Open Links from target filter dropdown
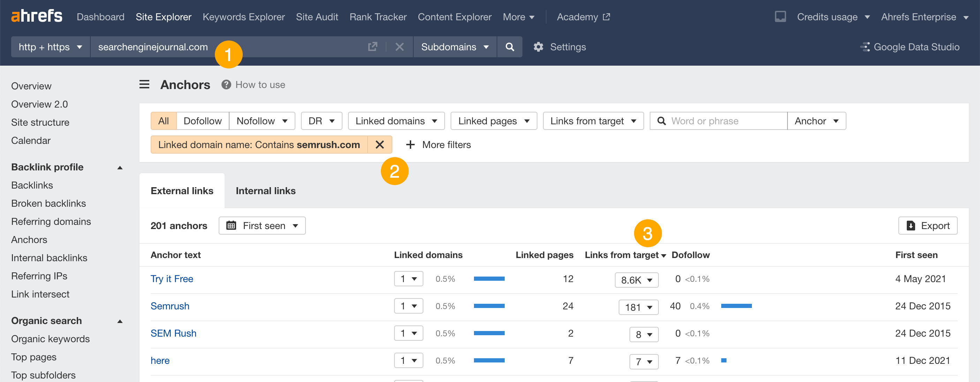This screenshot has width=980, height=382. point(593,121)
